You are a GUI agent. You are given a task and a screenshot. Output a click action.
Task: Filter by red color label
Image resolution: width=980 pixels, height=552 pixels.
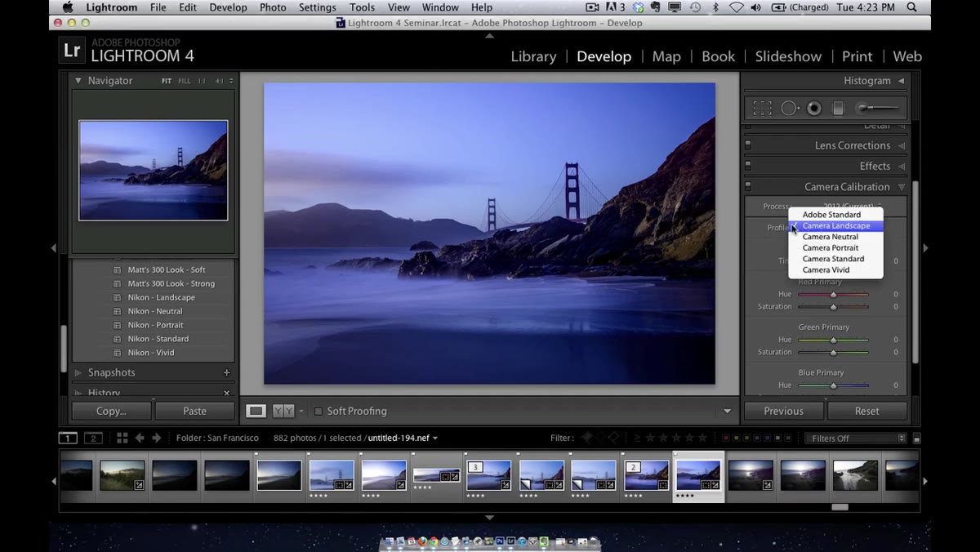(x=726, y=438)
